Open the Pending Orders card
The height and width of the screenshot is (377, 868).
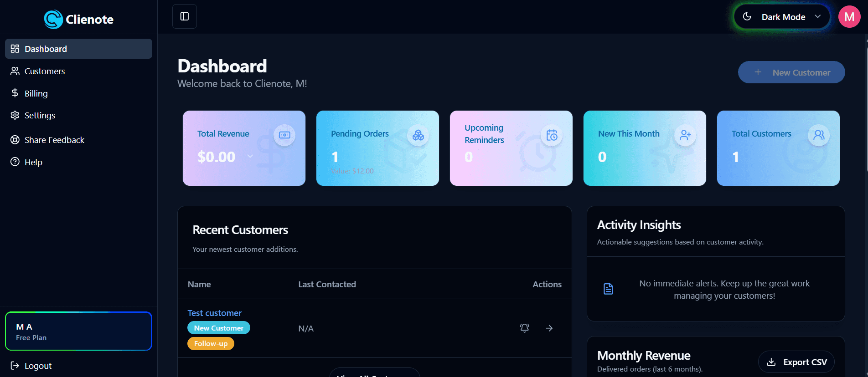(377, 148)
